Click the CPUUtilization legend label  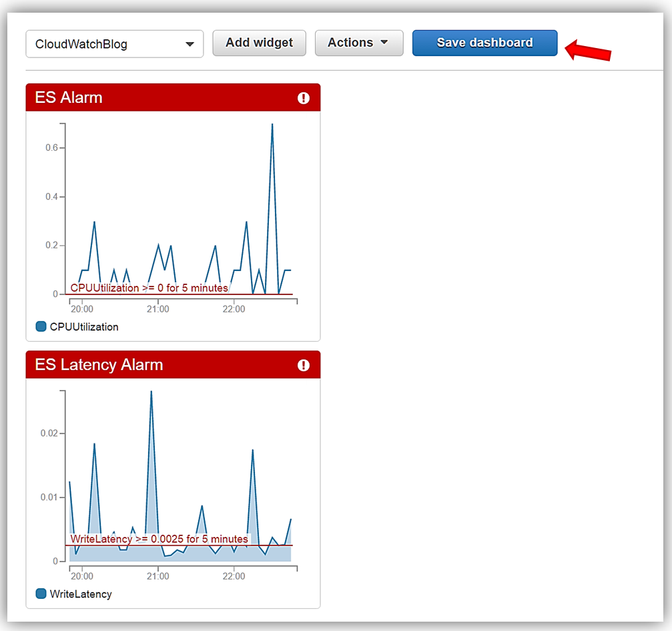coord(84,327)
